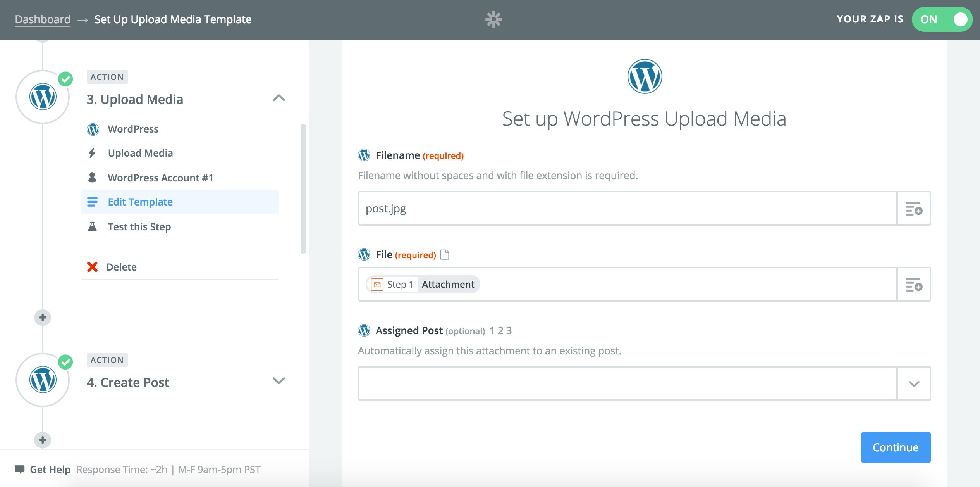Click the 3. Upload Media step title
The height and width of the screenshot is (487, 980).
pos(135,100)
